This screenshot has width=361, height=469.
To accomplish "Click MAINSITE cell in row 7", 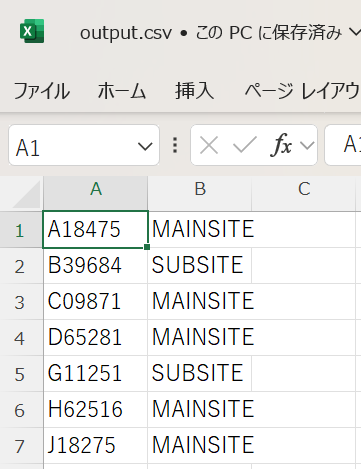I will [200, 446].
